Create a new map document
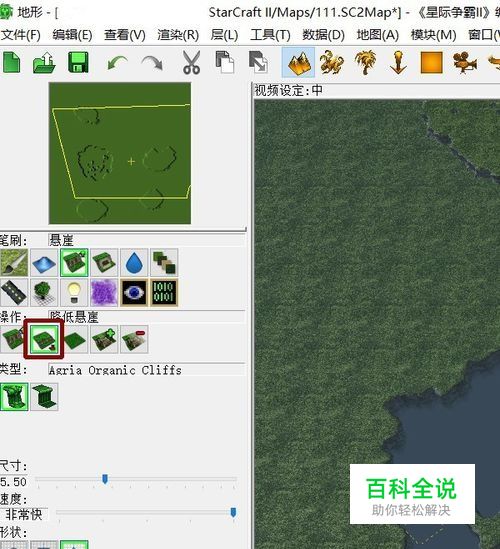The width and height of the screenshot is (500, 549). point(12,62)
